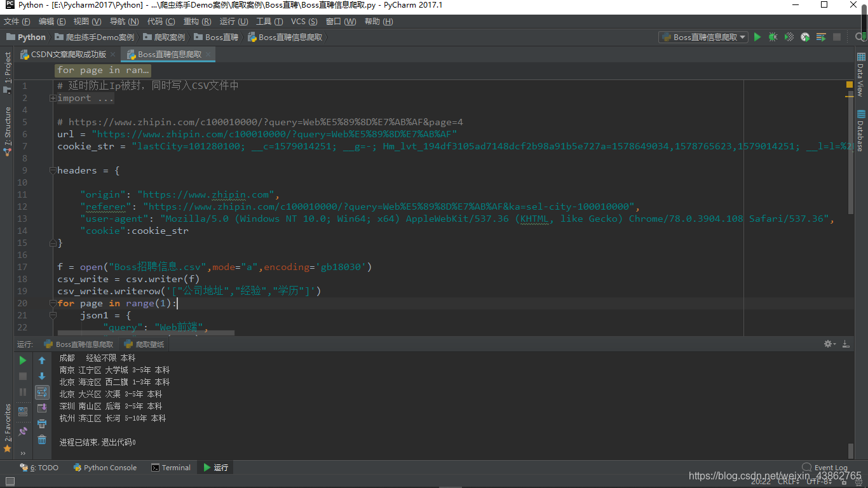The height and width of the screenshot is (488, 868).
Task: Toggle the 1: Project tool window
Action: 8,72
